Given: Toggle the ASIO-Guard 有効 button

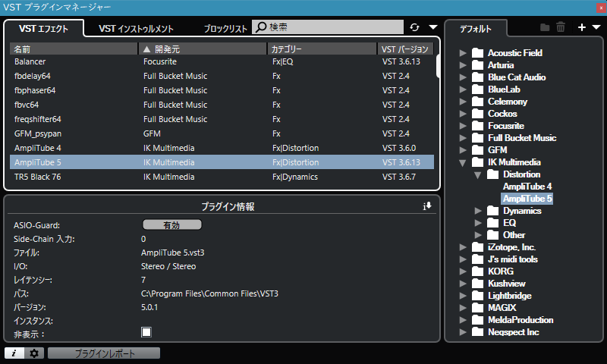Looking at the screenshot, I should 172,224.
